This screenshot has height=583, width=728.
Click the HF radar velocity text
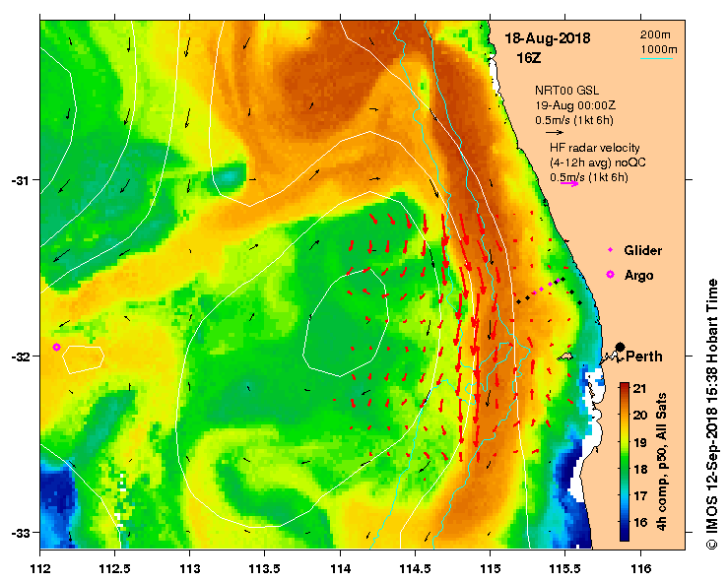[595, 148]
